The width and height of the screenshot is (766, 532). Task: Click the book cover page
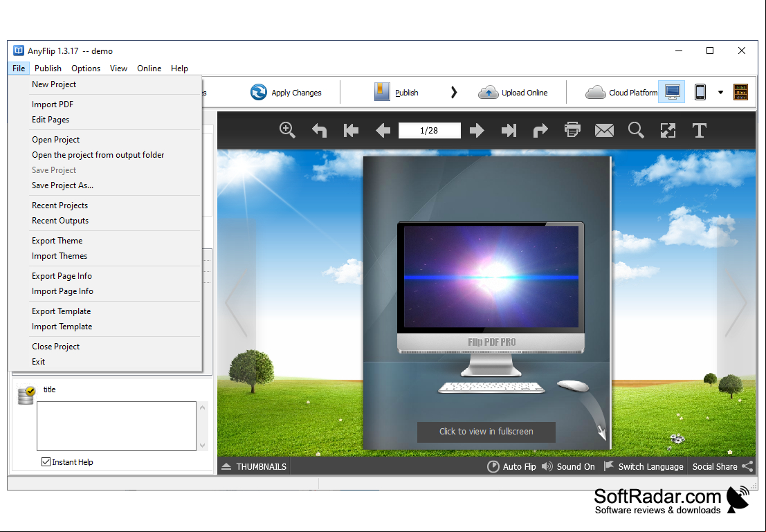(487, 303)
